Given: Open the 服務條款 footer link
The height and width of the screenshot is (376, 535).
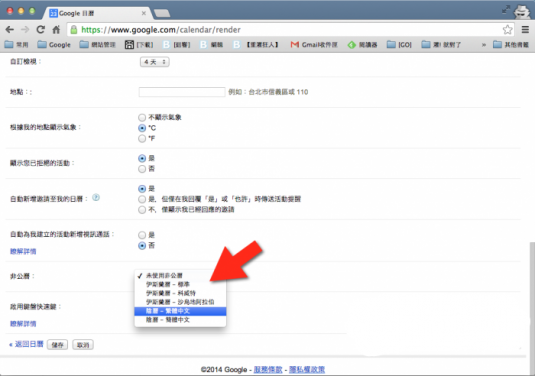Looking at the screenshot, I should (268, 369).
